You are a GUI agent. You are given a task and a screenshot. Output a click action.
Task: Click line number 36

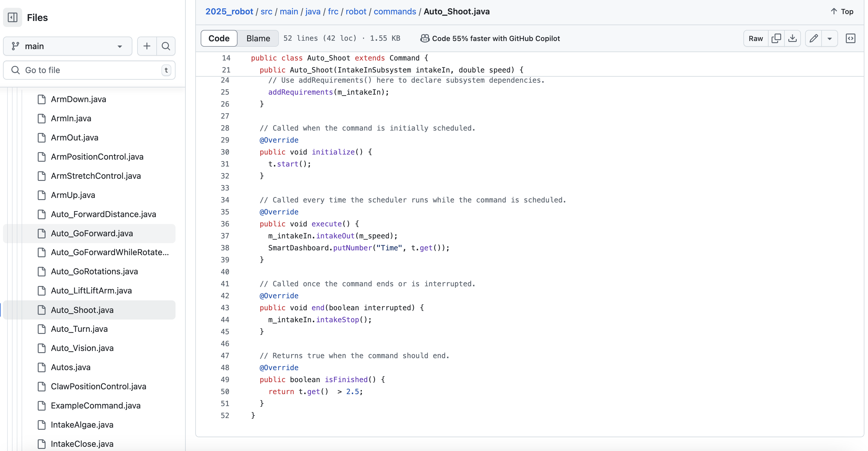coord(225,224)
